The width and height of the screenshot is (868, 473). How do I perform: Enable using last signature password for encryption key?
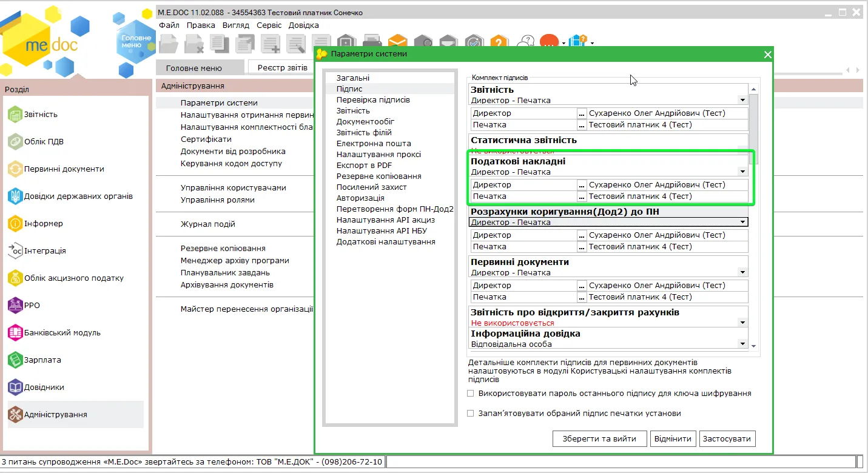[470, 394]
